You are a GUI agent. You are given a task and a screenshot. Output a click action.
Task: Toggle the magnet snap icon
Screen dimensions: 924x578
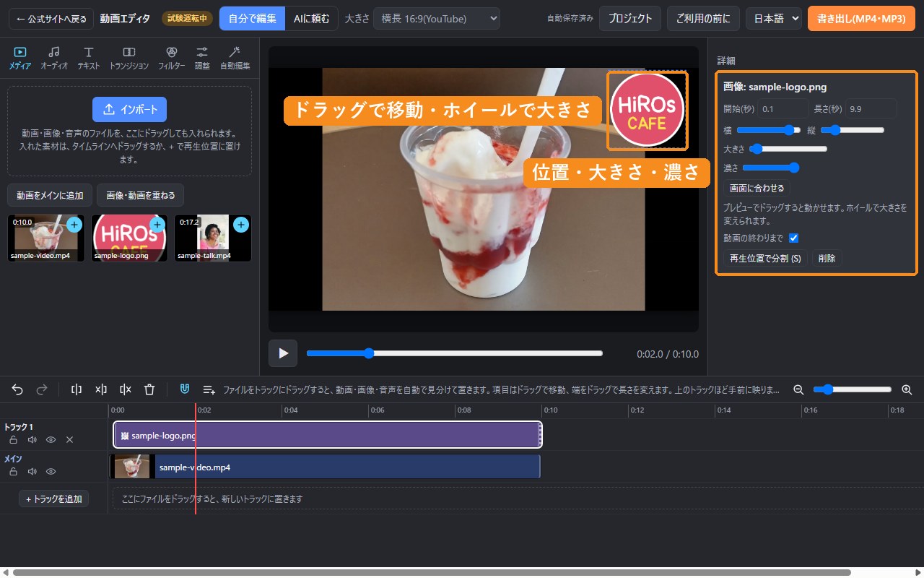[185, 389]
